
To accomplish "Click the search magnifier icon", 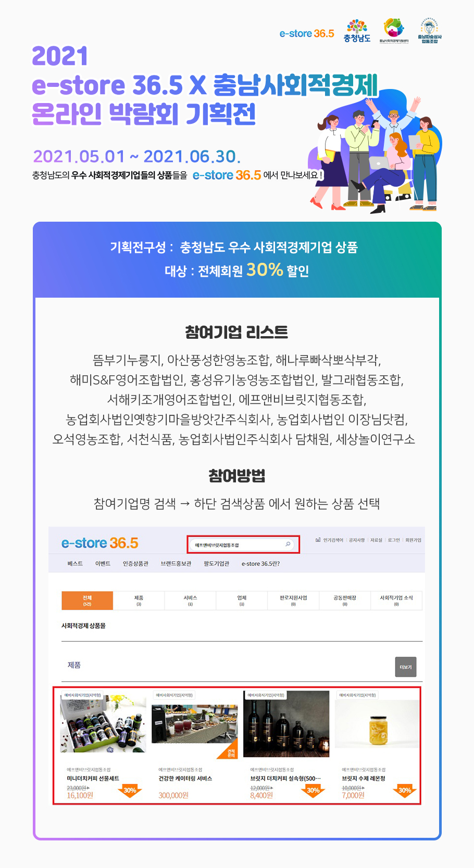I will coord(288,544).
